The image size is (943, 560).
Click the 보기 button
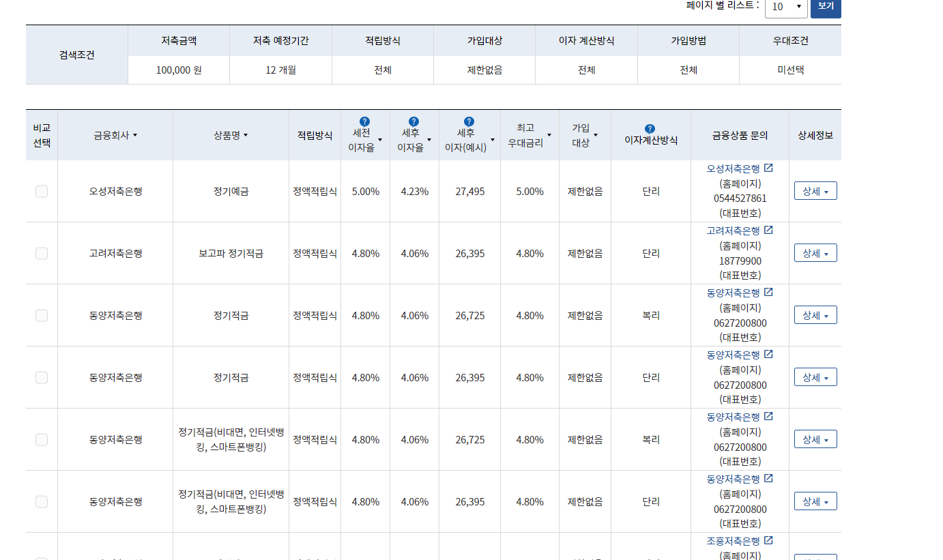pos(826,7)
